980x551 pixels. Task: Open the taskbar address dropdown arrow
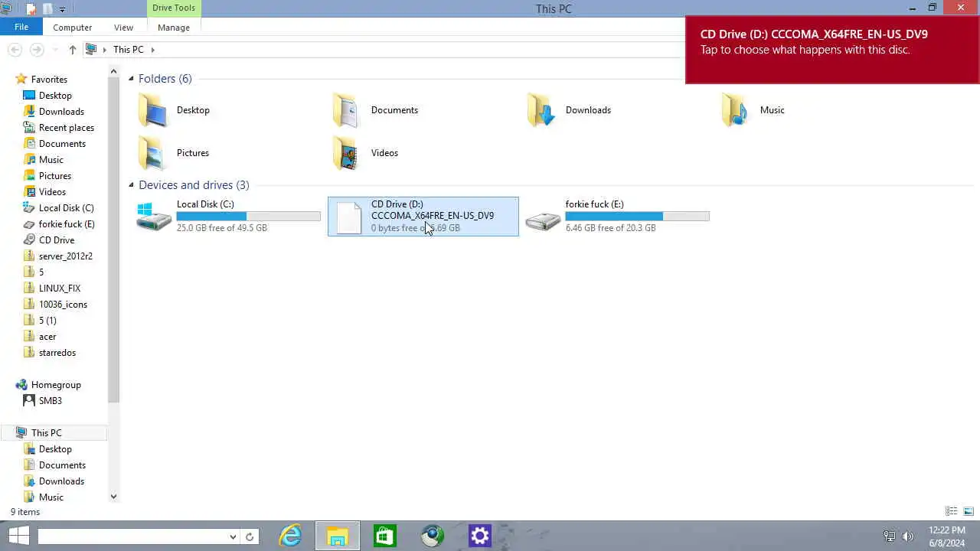pyautogui.click(x=233, y=536)
